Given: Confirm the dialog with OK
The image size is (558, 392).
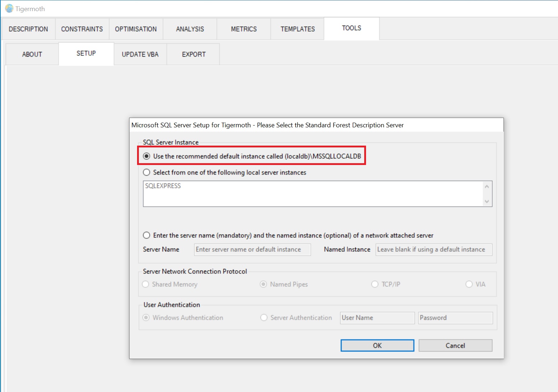Looking at the screenshot, I should pyautogui.click(x=378, y=346).
